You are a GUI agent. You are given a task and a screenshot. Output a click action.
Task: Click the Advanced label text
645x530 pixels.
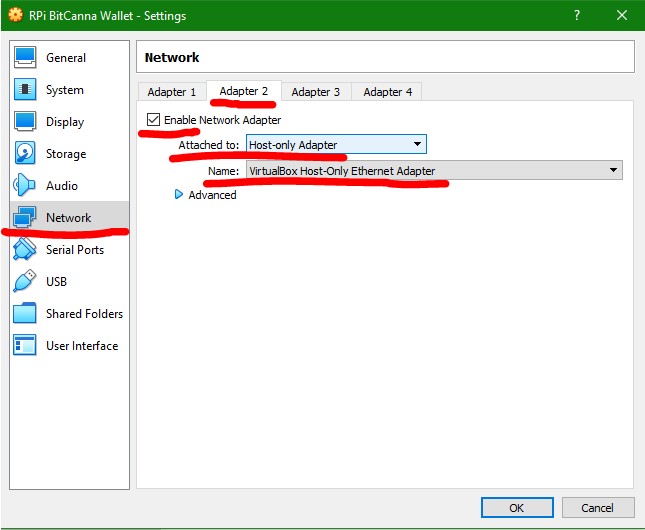click(x=212, y=195)
